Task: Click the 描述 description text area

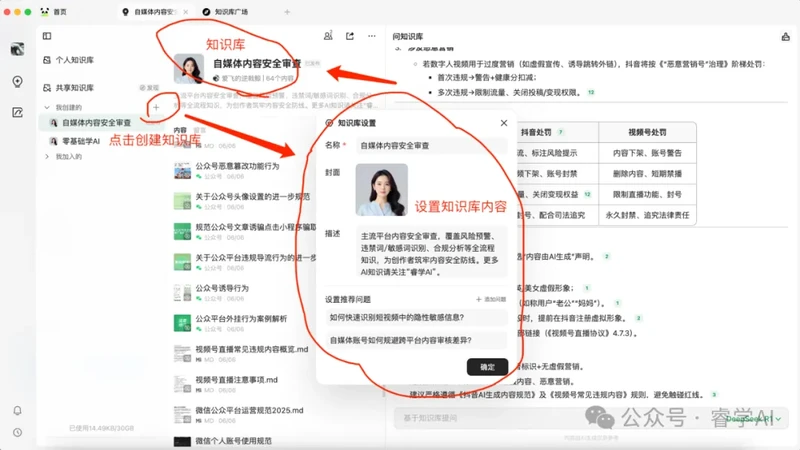Action: (432, 252)
